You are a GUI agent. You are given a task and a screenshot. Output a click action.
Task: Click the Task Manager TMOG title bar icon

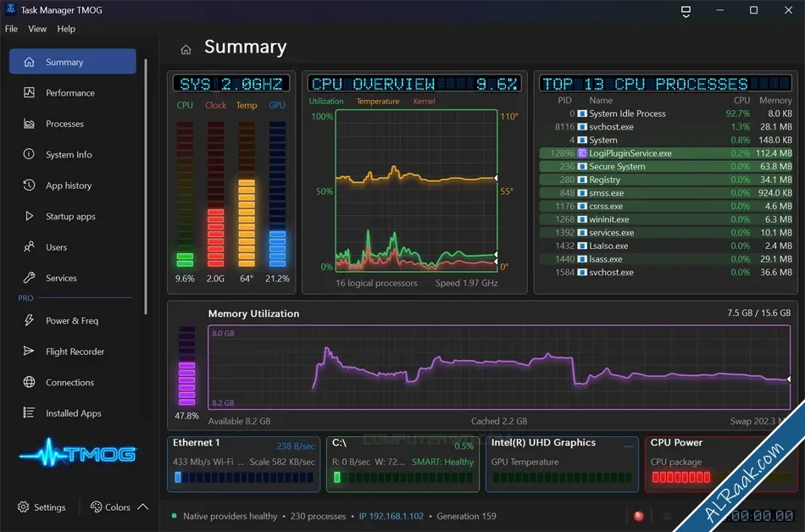tap(10, 9)
